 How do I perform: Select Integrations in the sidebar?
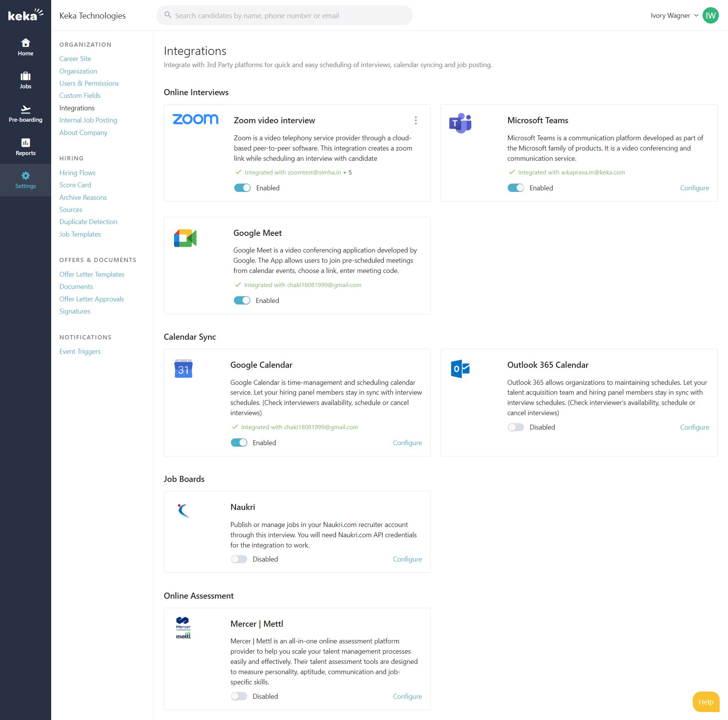(77, 108)
